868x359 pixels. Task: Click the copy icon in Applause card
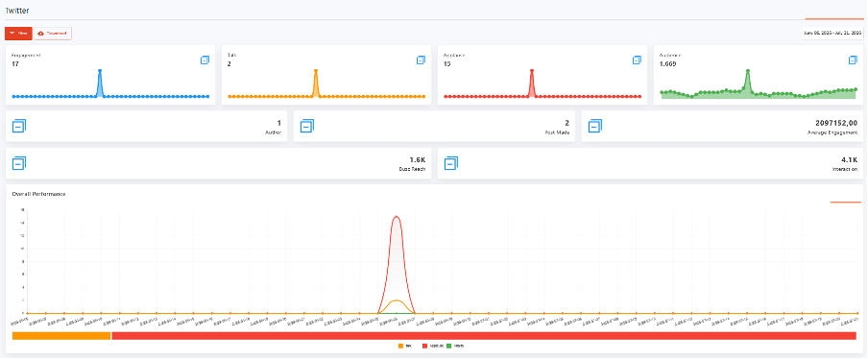638,60
